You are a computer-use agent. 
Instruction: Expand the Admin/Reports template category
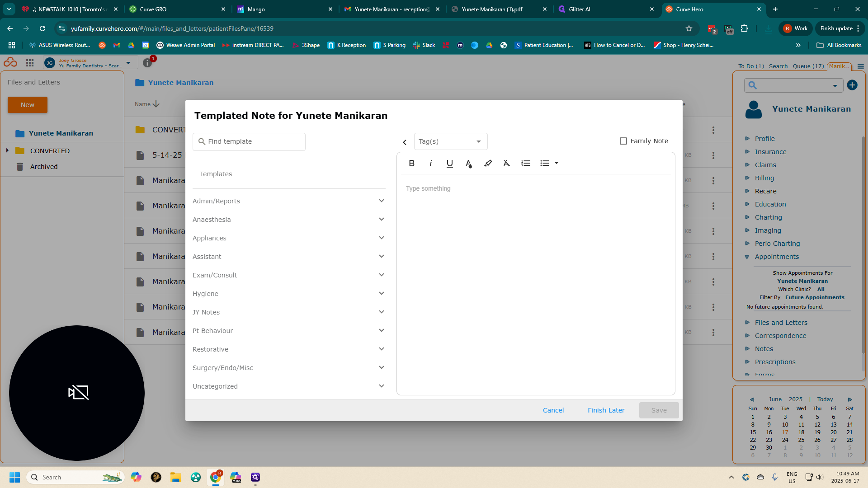288,201
